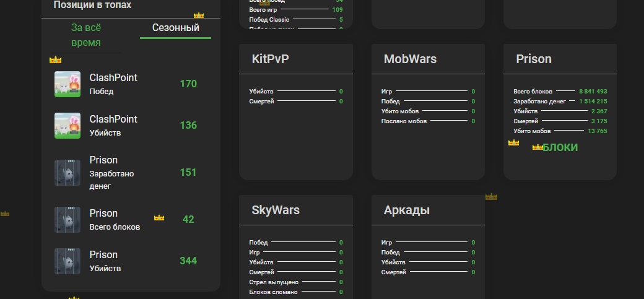
Task: Click the Аркады card heading
Action: click(x=406, y=210)
